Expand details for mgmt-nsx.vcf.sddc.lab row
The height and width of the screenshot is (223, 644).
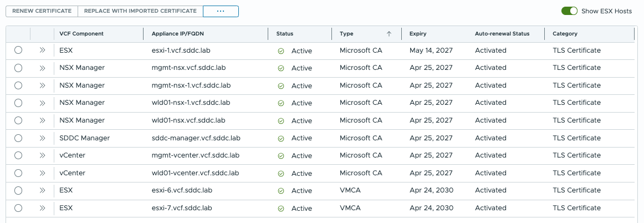42,68
